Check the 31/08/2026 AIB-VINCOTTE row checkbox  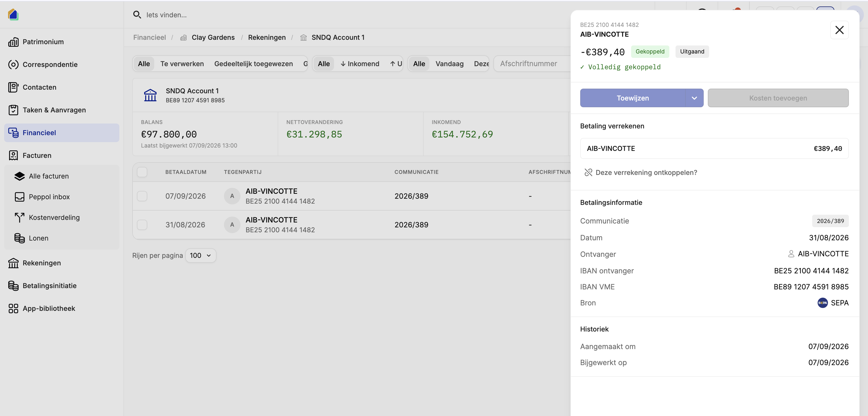142,225
